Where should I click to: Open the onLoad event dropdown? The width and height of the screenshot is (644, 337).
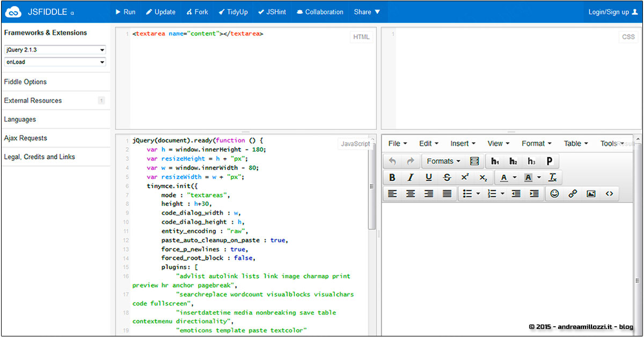pos(54,62)
